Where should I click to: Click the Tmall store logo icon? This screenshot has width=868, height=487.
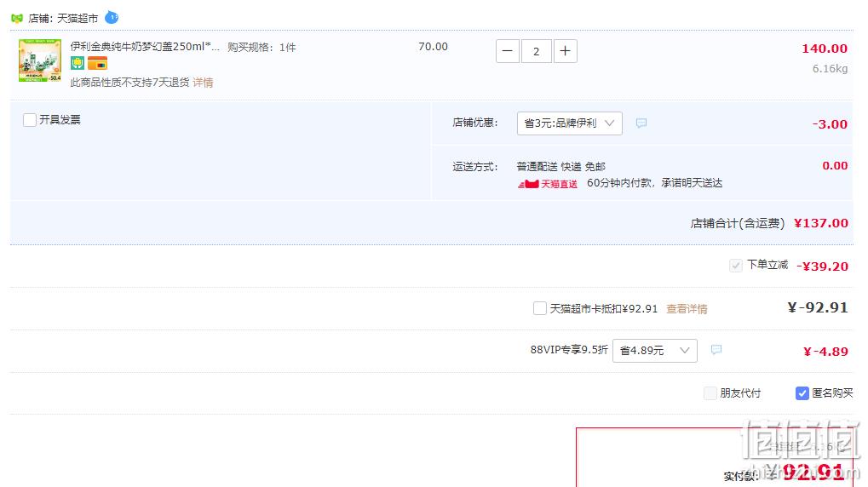(x=16, y=18)
